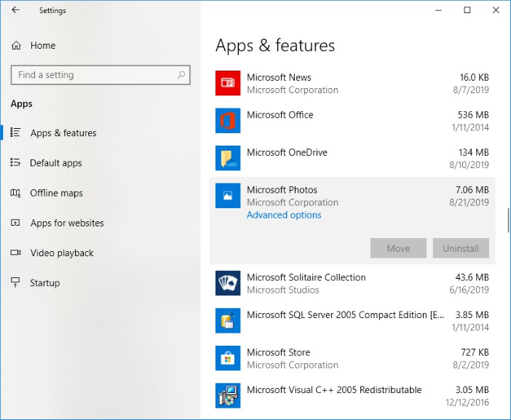Click the Startup icon in sidebar

(x=15, y=282)
